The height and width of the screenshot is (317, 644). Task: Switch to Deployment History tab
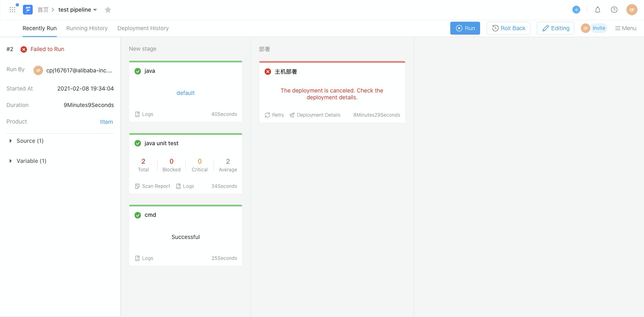(x=143, y=28)
